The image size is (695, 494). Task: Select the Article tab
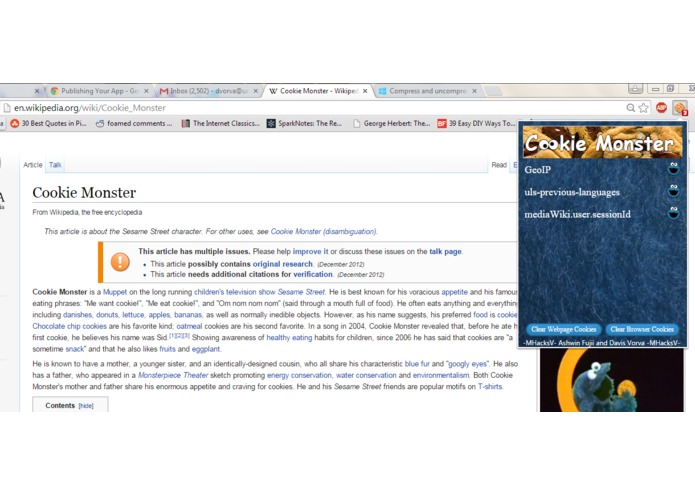33,165
